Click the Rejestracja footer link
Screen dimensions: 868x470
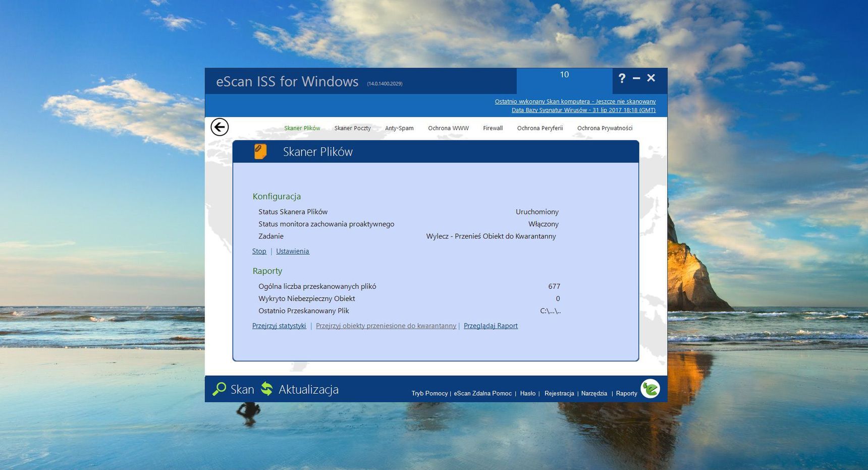click(559, 393)
